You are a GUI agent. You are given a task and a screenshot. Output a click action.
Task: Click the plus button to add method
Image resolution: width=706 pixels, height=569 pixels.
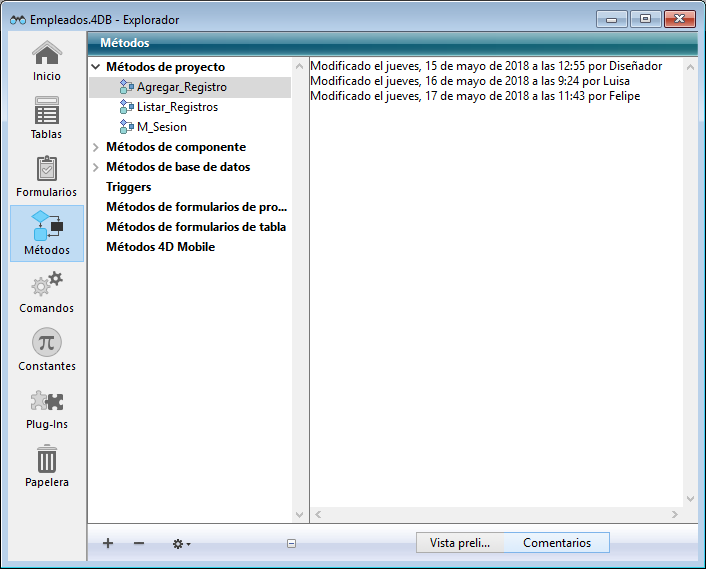coord(108,543)
